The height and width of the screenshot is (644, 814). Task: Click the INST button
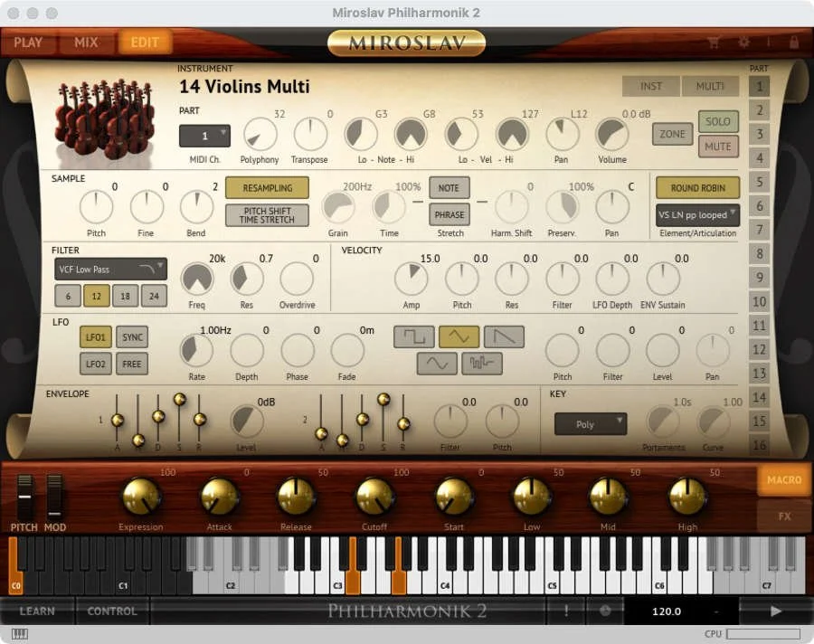[x=651, y=86]
